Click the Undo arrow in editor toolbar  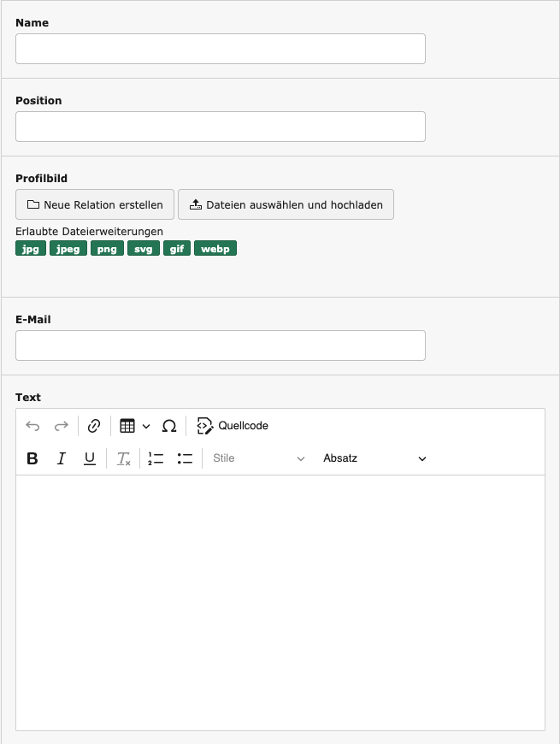tap(32, 426)
